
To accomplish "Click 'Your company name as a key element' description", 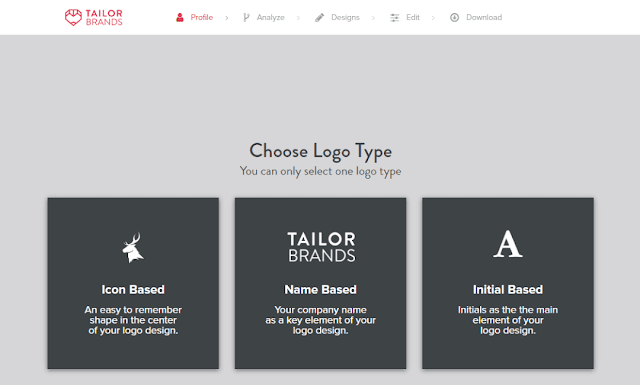I will click(320, 320).
